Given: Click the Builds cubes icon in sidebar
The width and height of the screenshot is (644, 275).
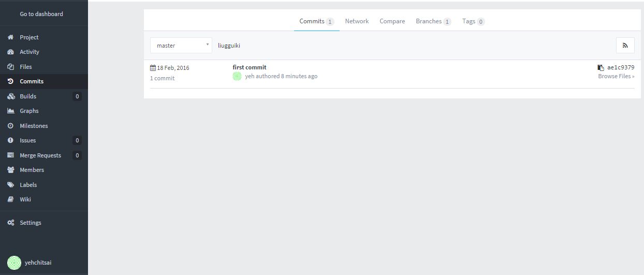Looking at the screenshot, I should click(10, 96).
